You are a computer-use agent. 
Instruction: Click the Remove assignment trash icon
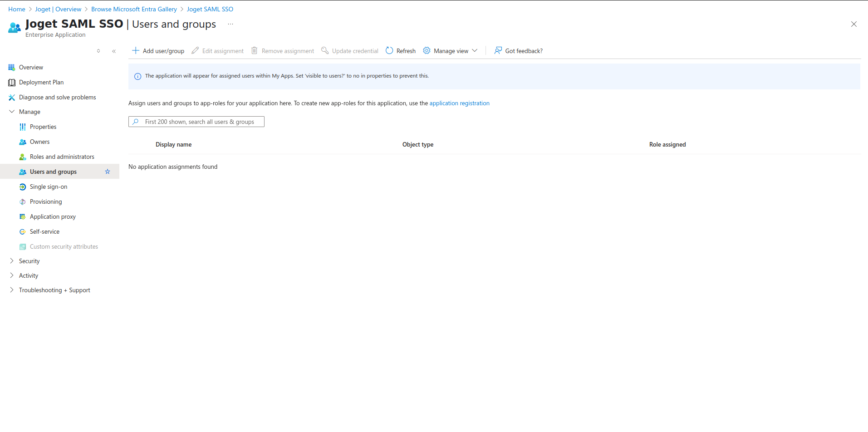tap(255, 50)
